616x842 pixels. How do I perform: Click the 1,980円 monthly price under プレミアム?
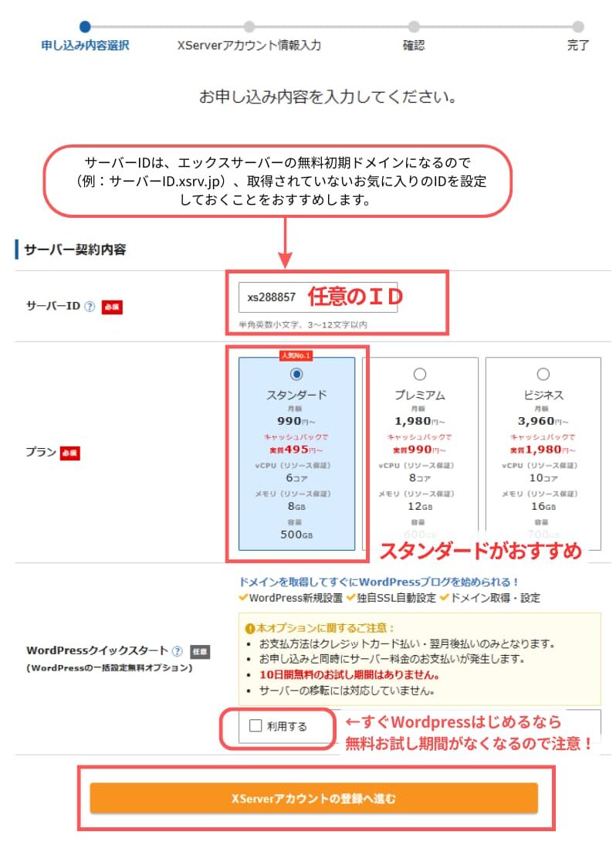[x=420, y=421]
